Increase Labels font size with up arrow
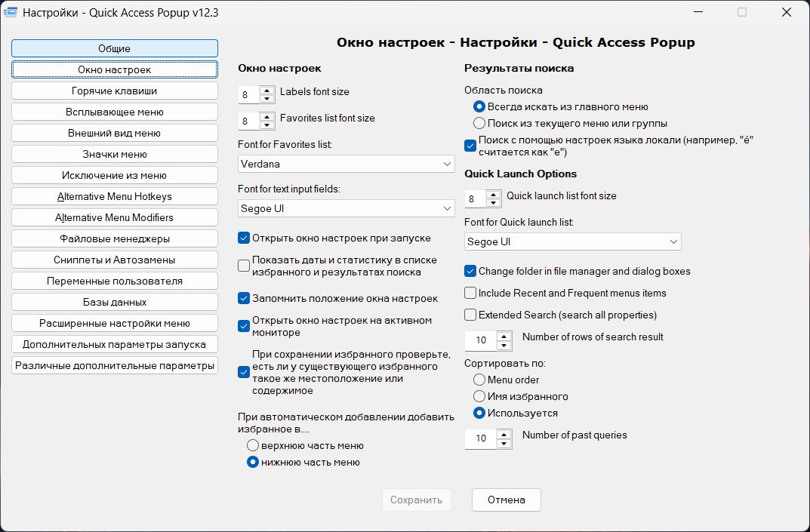Viewport: 810px width, 532px height. 266,91
